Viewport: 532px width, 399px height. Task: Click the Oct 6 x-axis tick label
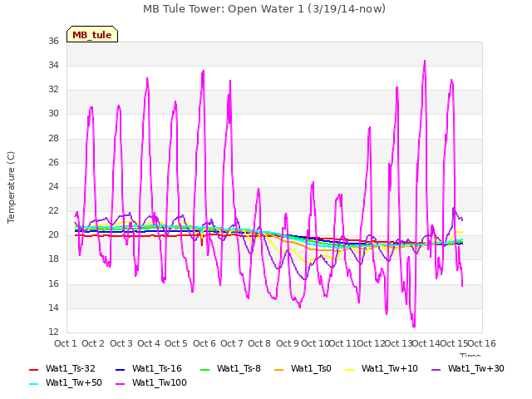(204, 343)
